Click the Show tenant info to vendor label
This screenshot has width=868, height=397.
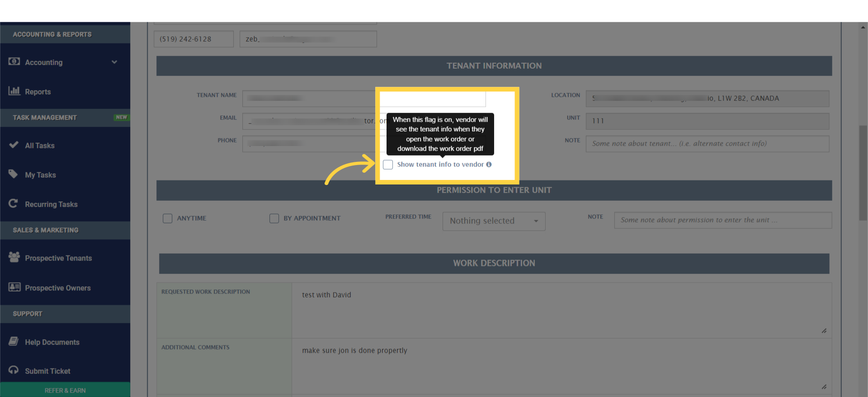point(440,165)
